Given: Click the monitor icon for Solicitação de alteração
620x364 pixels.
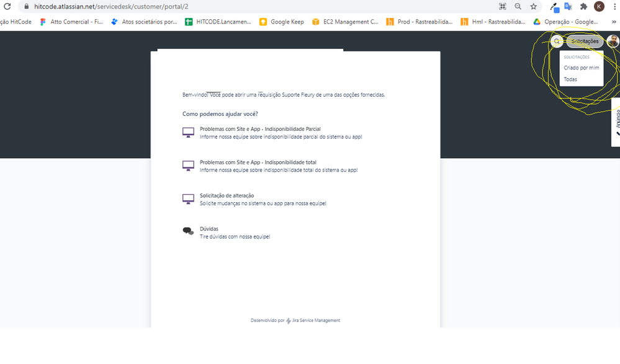Looking at the screenshot, I should click(x=188, y=199).
